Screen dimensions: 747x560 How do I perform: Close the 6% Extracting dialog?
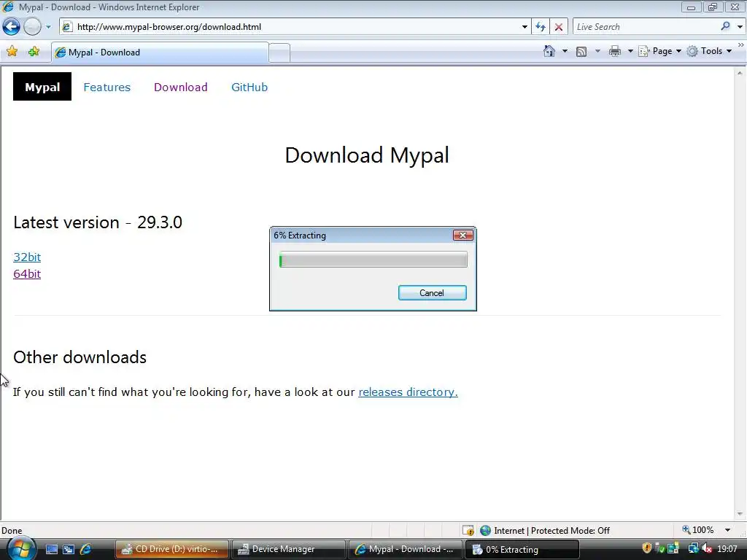tap(462, 236)
